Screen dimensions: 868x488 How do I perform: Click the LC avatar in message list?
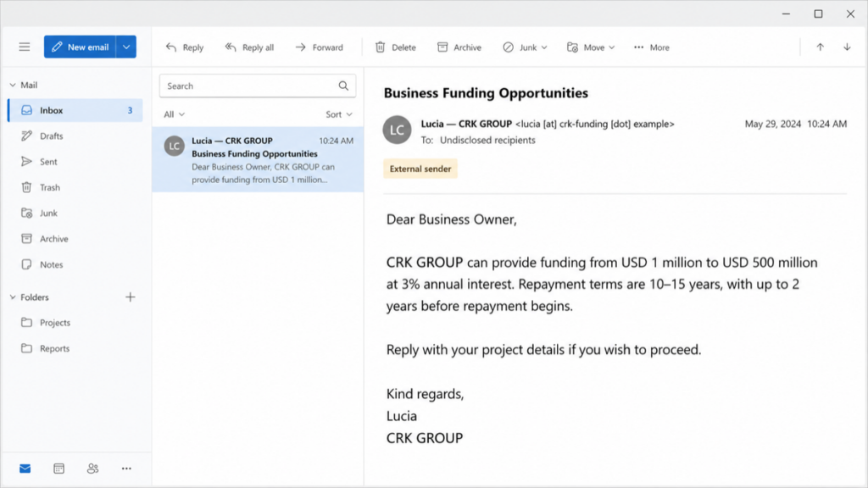[x=175, y=146]
